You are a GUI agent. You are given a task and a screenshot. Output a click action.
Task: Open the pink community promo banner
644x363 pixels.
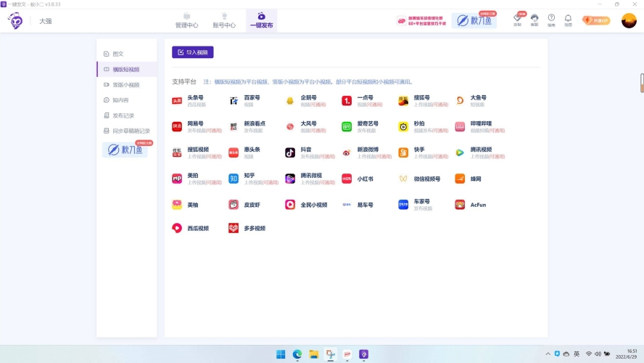coord(422,20)
